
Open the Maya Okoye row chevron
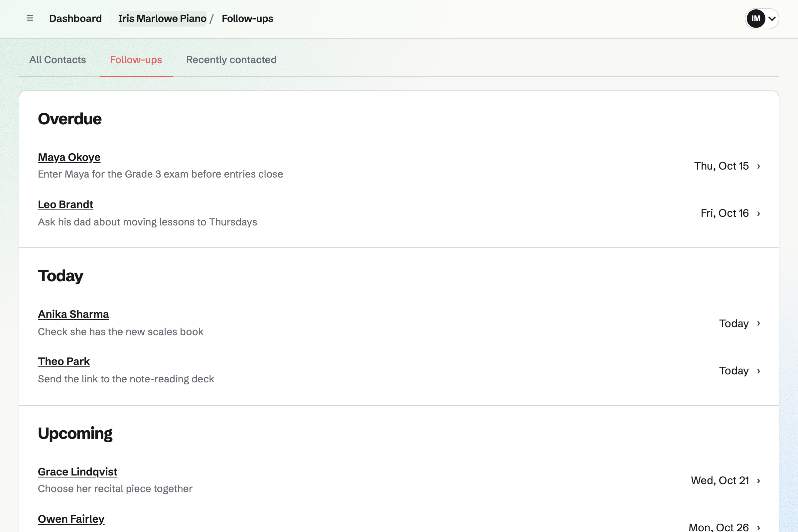(x=759, y=166)
